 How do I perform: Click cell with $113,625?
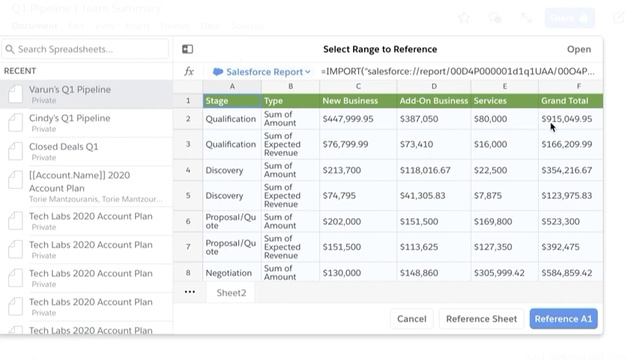pos(434,247)
